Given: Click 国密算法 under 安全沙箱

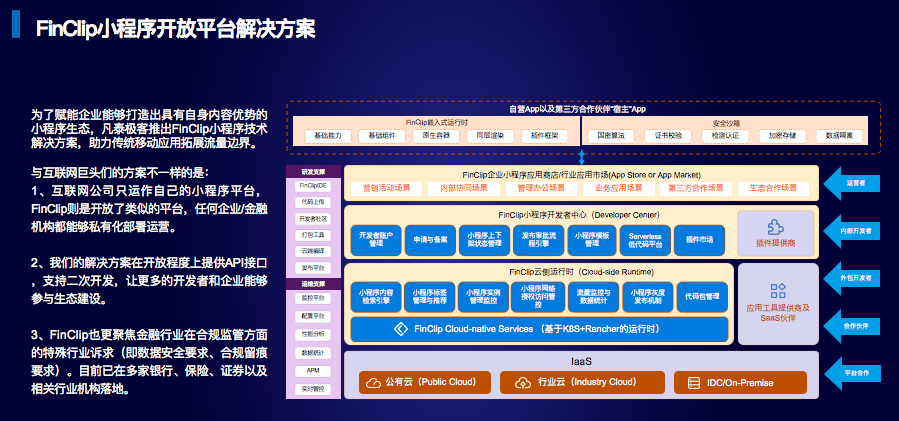Looking at the screenshot, I should 611,137.
